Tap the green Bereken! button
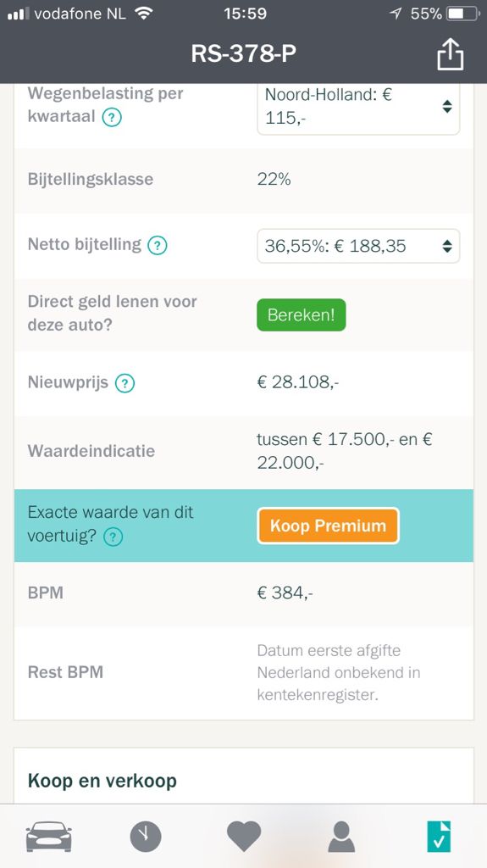This screenshot has width=487, height=868. [301, 315]
